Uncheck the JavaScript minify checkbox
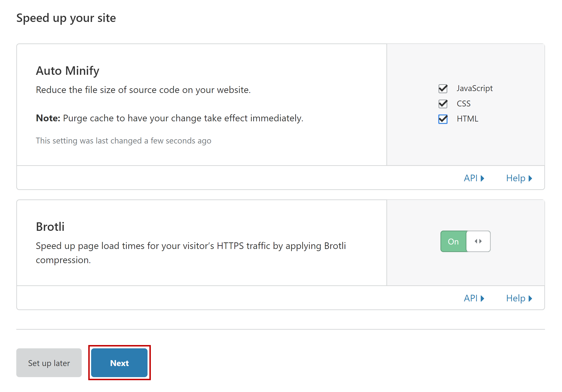 (443, 89)
